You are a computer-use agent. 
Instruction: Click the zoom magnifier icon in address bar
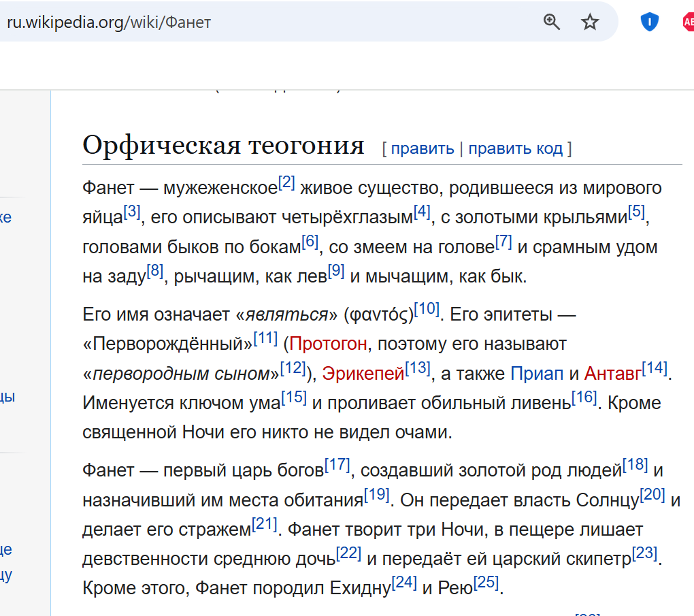tap(552, 22)
